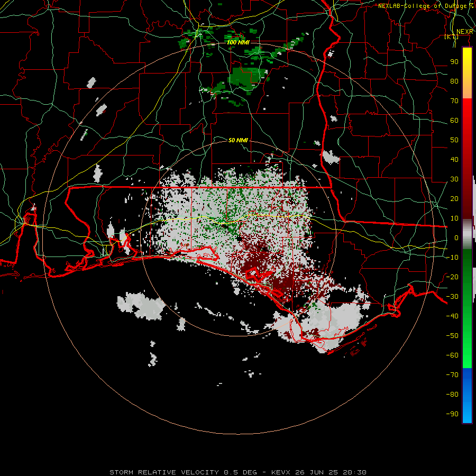
Task: Click the "-50" scale value
Action: point(452,336)
